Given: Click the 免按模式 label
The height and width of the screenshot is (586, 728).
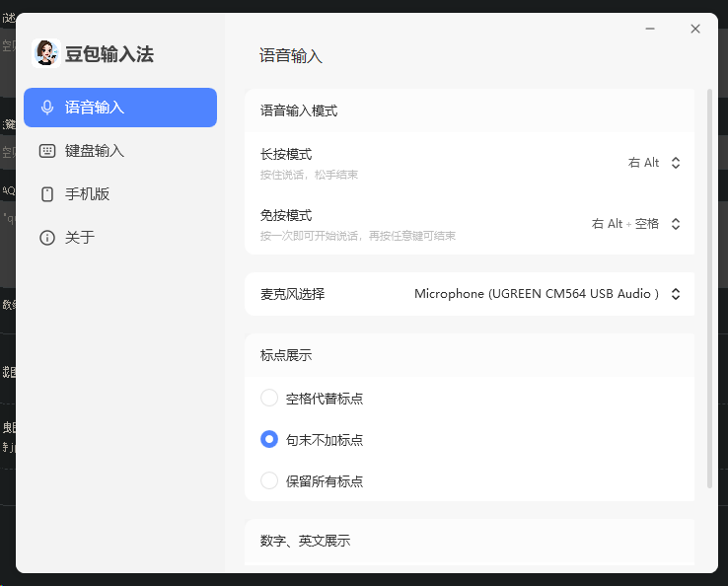Looking at the screenshot, I should (286, 215).
